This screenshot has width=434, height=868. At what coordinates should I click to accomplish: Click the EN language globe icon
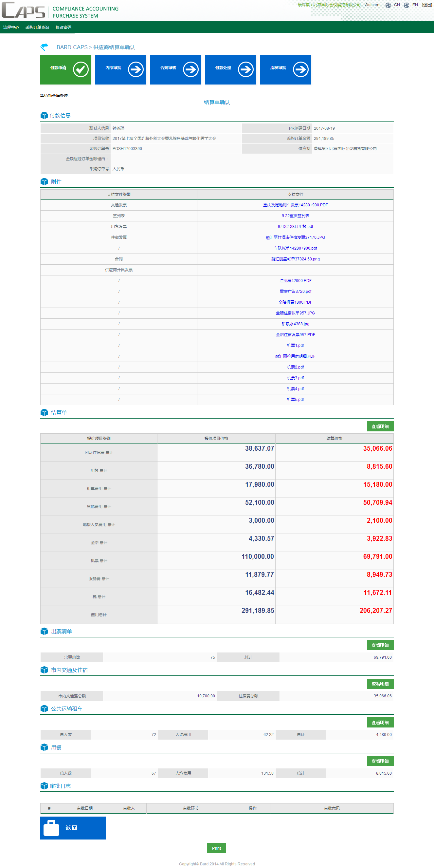407,5
